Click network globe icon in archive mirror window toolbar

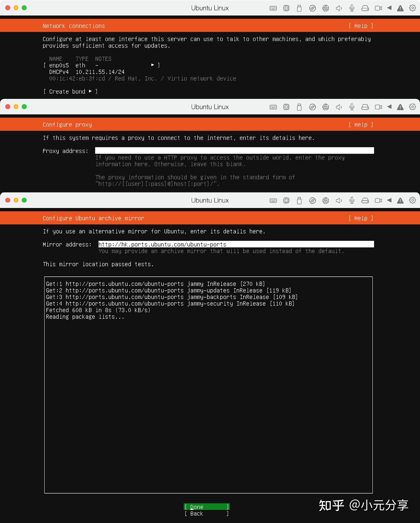[x=325, y=200]
